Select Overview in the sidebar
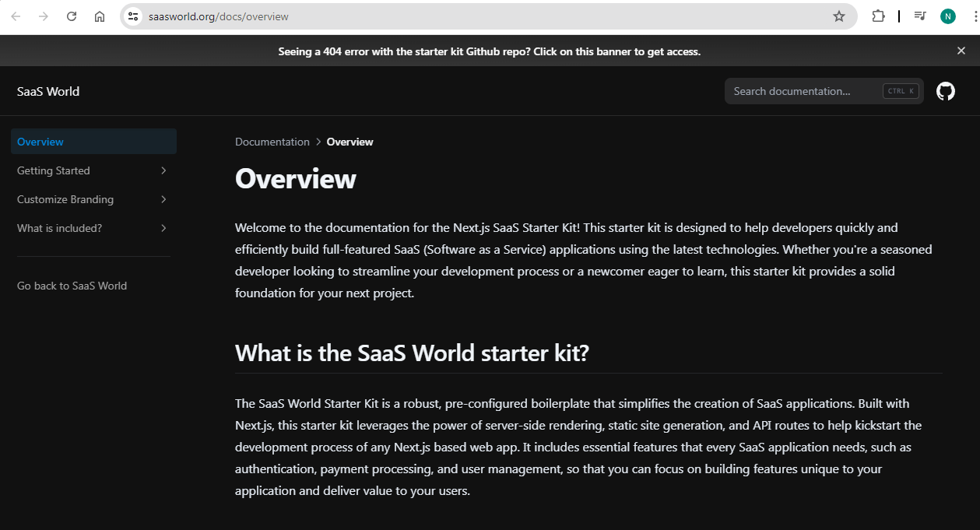Image resolution: width=980 pixels, height=530 pixels. (x=93, y=142)
